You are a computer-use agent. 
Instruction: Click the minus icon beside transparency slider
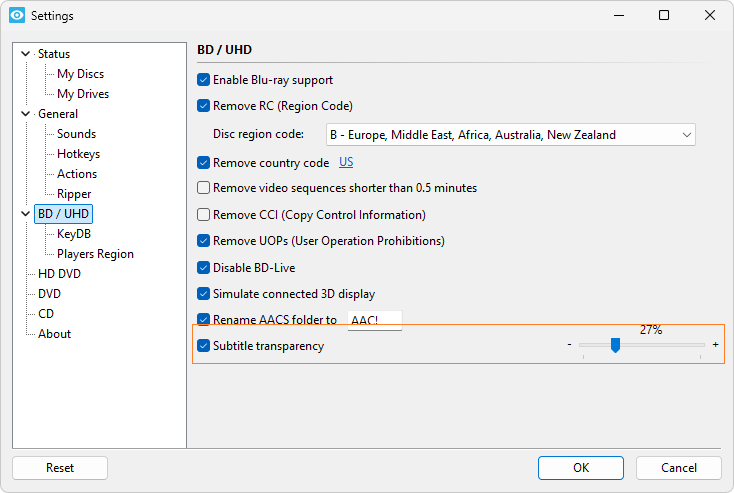click(569, 345)
